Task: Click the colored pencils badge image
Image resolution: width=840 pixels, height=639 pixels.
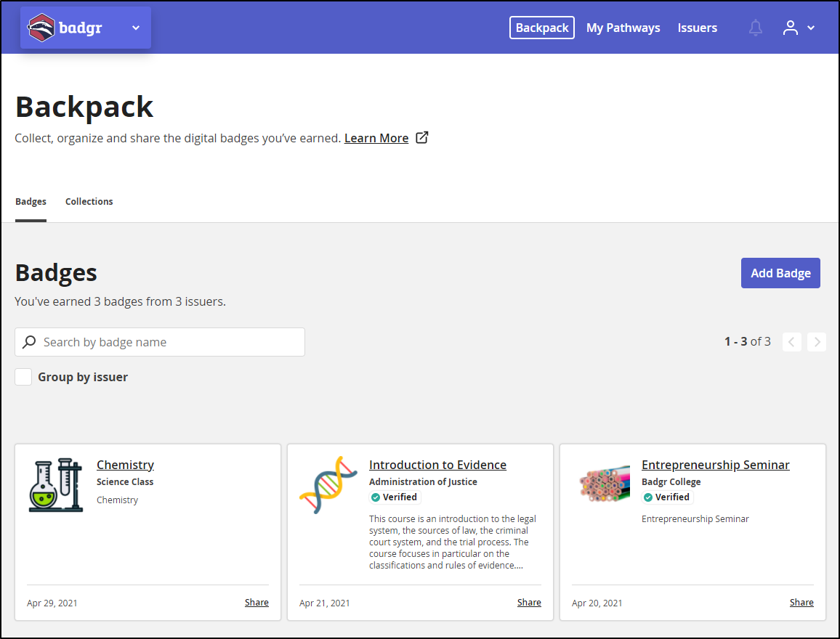Action: (x=605, y=484)
